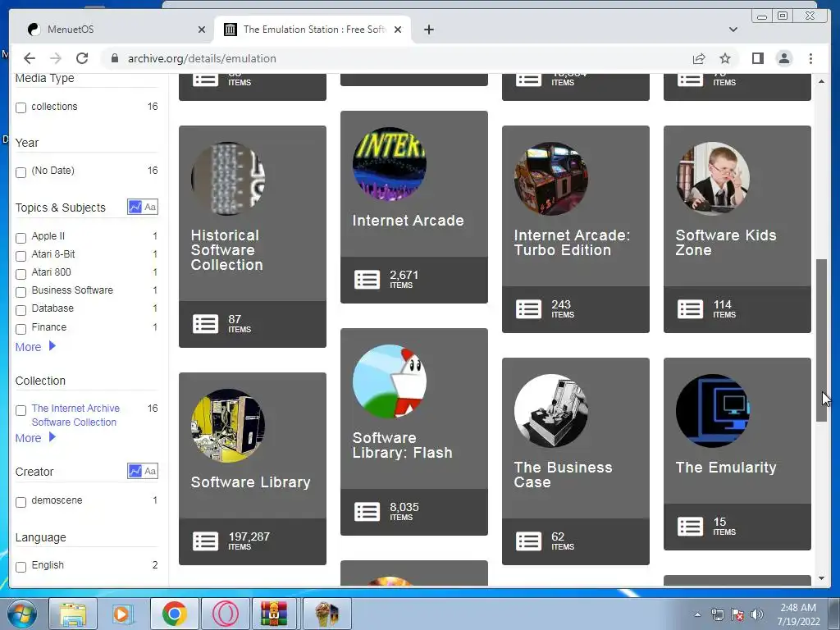Open a new browser tab
The width and height of the screenshot is (840, 630).
(428, 30)
